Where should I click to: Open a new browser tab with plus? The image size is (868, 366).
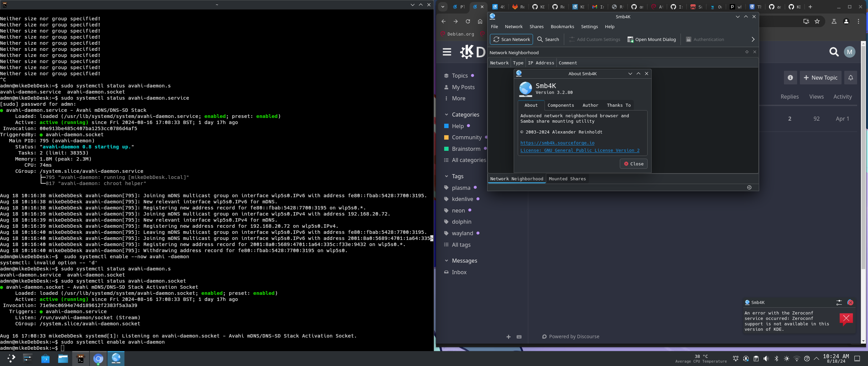(810, 7)
